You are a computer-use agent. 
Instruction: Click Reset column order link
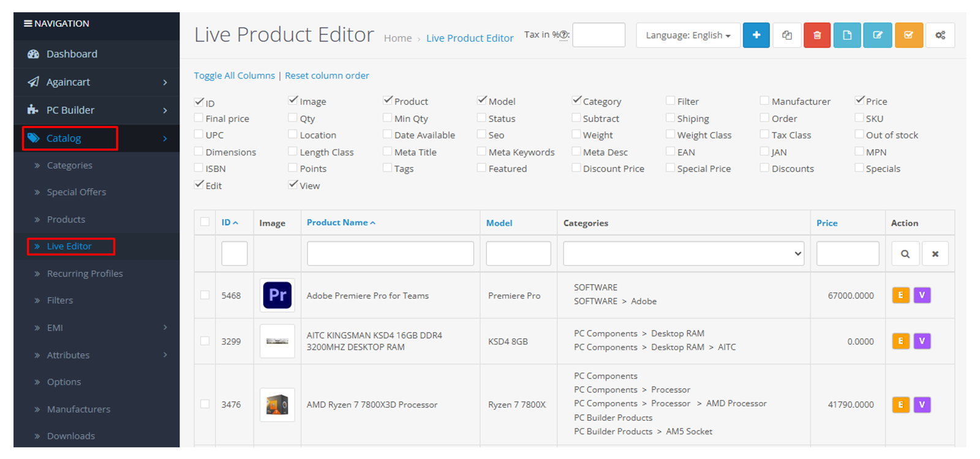327,76
